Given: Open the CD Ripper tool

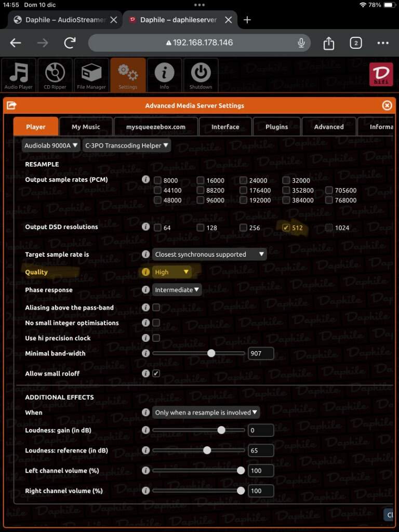Looking at the screenshot, I should (55, 75).
